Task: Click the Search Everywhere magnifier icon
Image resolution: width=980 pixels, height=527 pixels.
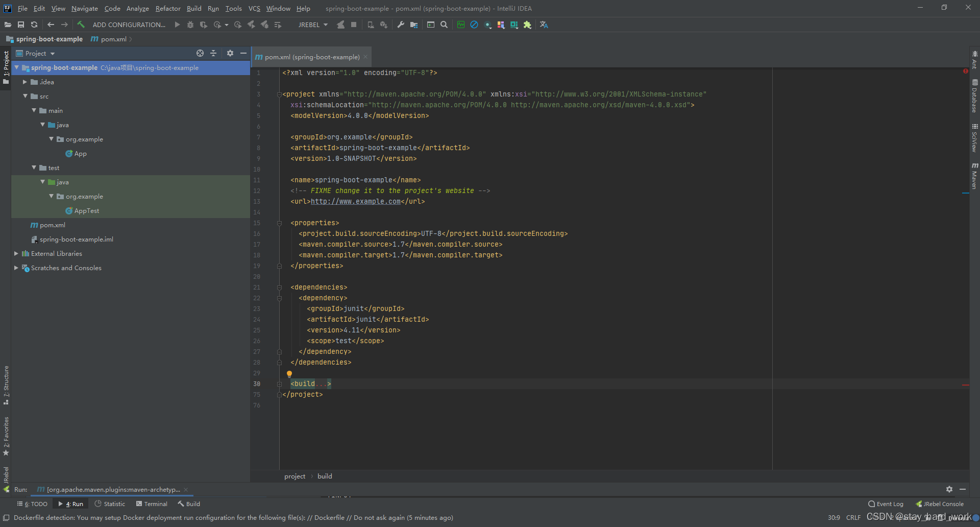Action: 444,25
